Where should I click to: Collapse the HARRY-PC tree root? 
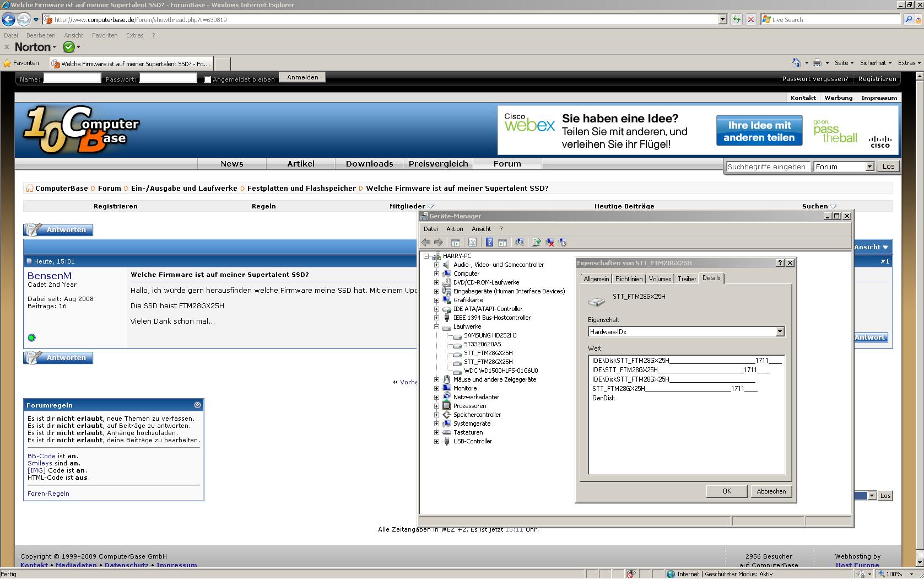(x=426, y=256)
